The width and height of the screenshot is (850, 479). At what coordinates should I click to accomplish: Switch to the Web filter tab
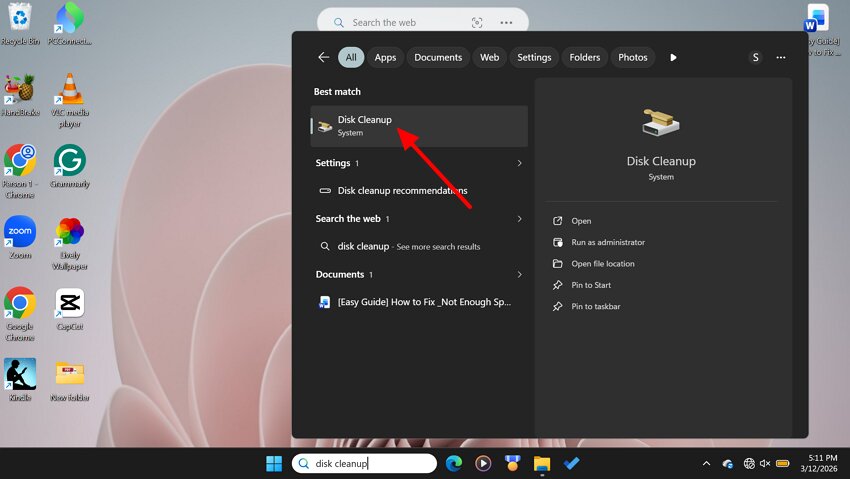coord(490,57)
